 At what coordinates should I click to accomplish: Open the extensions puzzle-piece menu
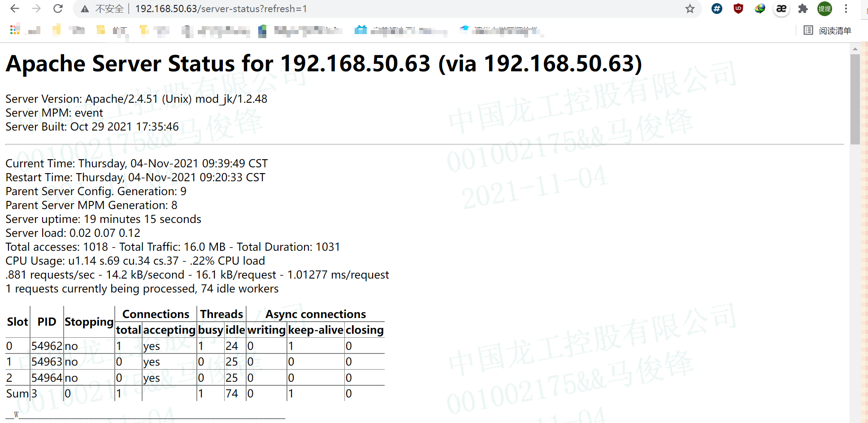803,9
